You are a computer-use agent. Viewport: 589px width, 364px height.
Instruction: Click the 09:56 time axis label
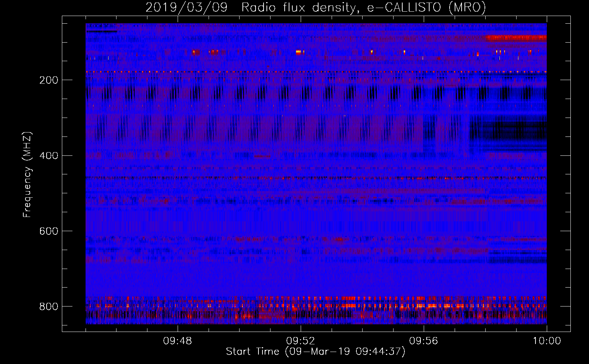point(424,341)
